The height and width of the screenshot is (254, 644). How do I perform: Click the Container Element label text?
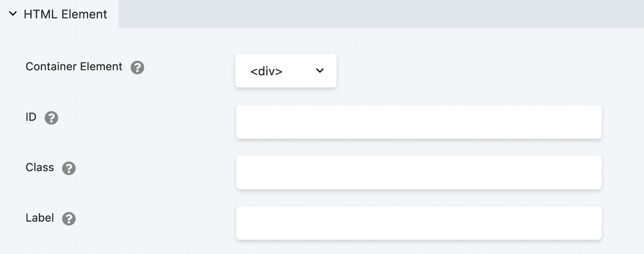74,67
